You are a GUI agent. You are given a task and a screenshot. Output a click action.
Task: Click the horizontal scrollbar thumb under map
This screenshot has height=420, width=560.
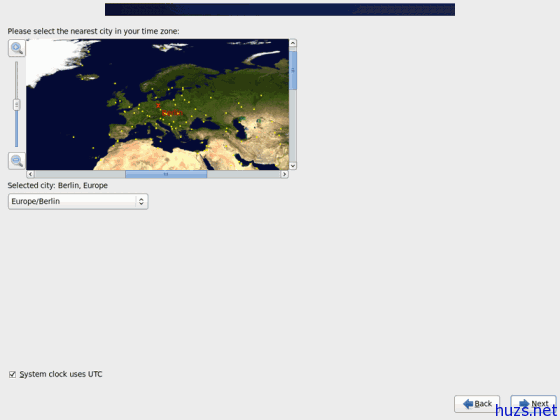(166, 174)
